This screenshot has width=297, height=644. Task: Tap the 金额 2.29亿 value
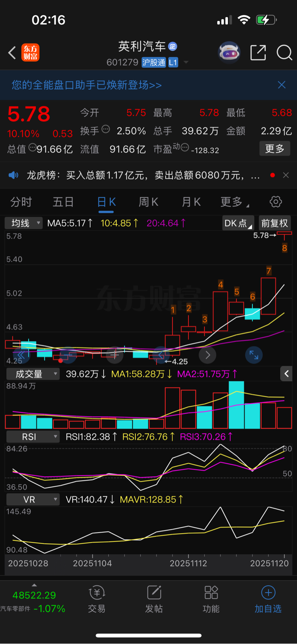click(276, 131)
